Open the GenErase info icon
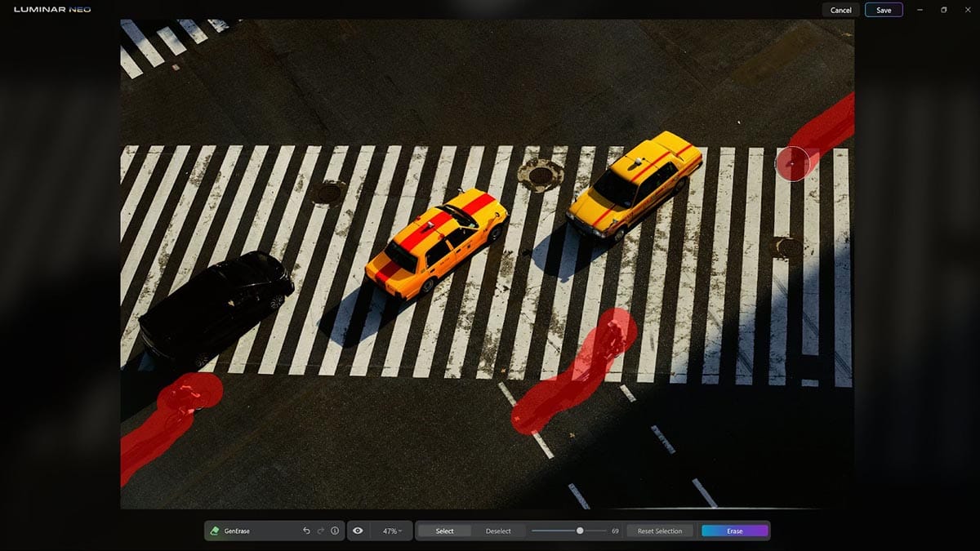This screenshot has width=980, height=551. [335, 531]
